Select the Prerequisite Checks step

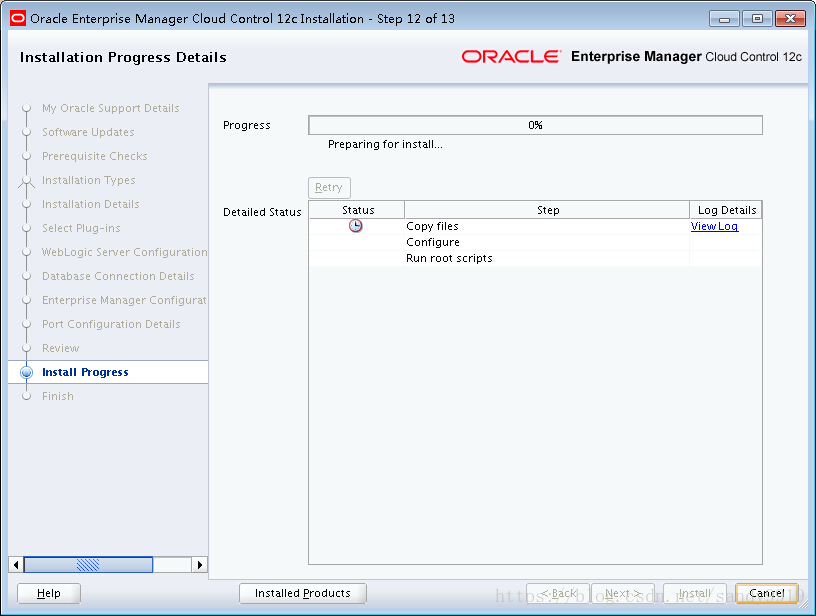95,156
